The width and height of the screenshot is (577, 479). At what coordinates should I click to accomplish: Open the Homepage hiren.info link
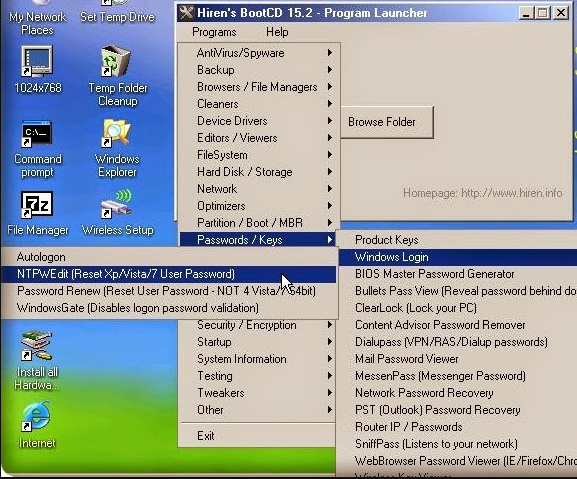482,193
